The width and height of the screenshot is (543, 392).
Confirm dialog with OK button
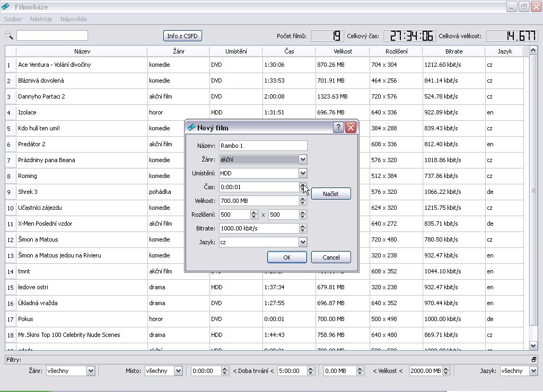coord(287,257)
